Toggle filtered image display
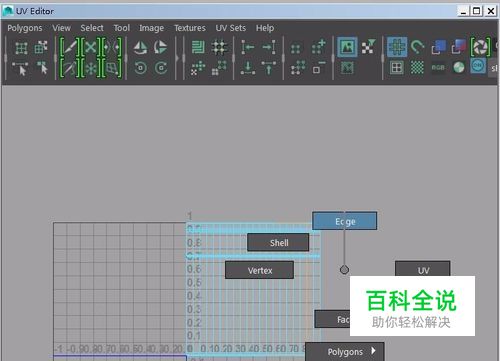The width and height of the screenshot is (500, 361). [x=369, y=47]
